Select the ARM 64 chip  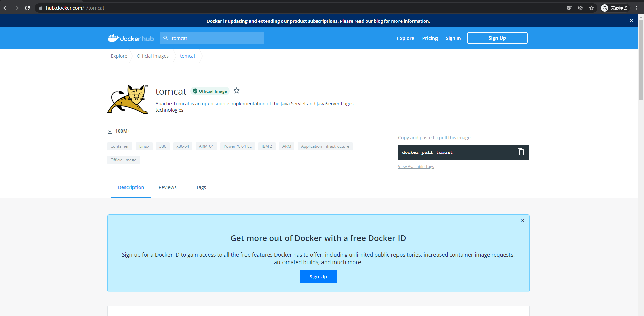click(206, 146)
